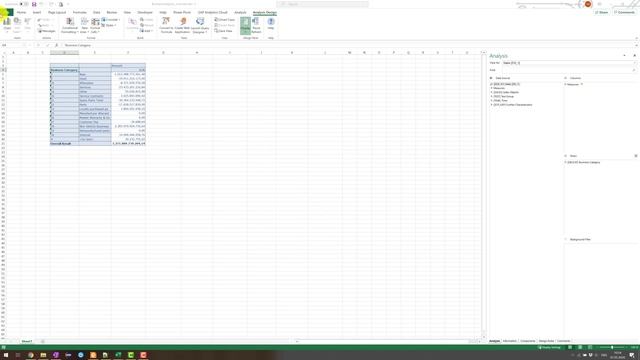Open Analysis panel options dropdown arrow
Image resolution: width=640 pixels, height=360 pixels.
(624, 56)
